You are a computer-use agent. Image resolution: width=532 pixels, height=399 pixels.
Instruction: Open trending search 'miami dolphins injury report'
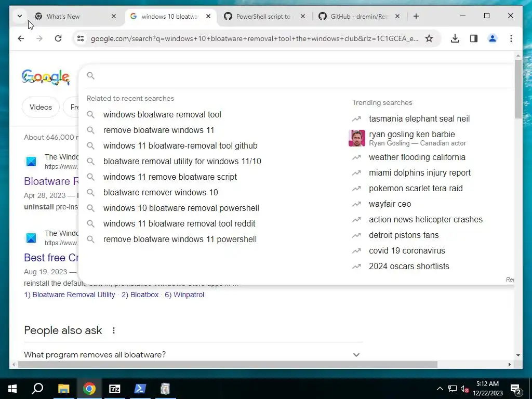(x=420, y=173)
